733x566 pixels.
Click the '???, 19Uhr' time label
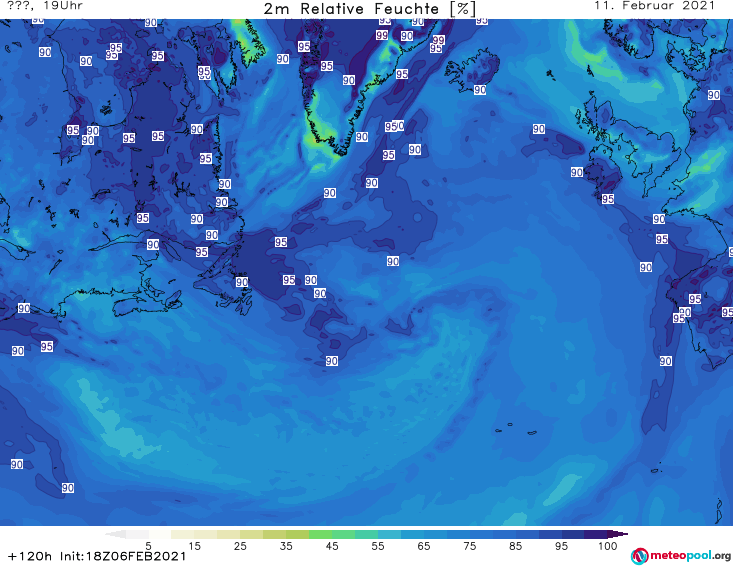click(45, 6)
